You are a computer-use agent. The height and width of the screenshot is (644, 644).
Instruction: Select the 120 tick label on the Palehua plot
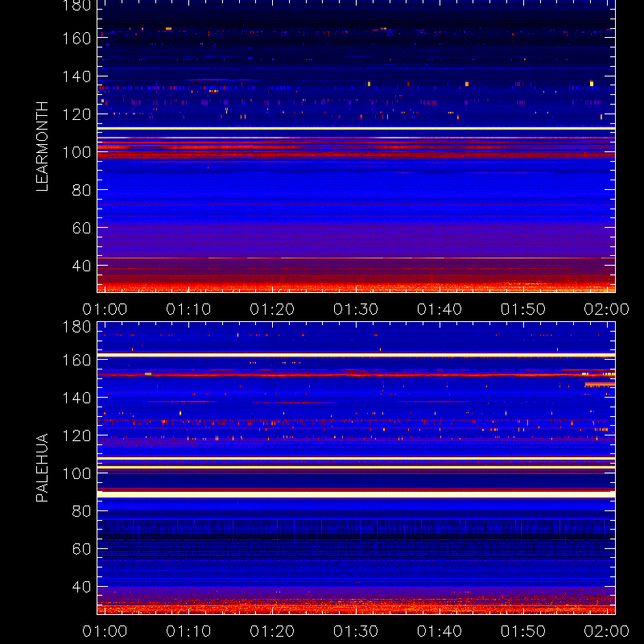76,436
